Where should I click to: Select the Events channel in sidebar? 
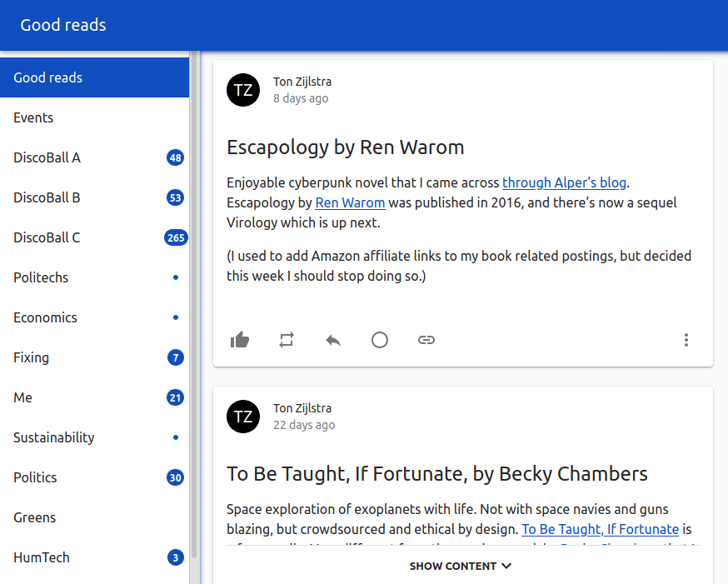point(33,117)
